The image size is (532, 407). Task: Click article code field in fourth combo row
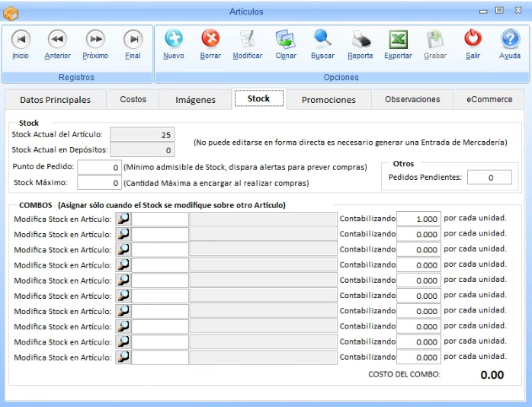point(160,265)
